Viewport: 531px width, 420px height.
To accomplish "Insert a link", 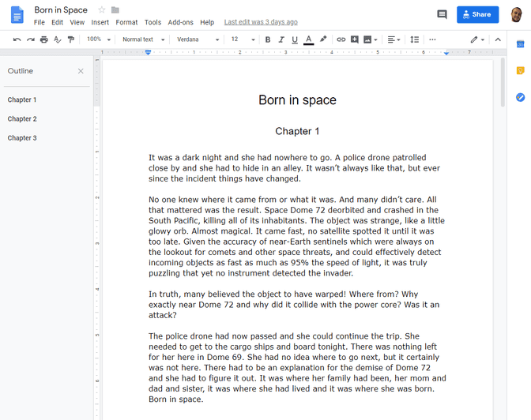I will pos(341,39).
